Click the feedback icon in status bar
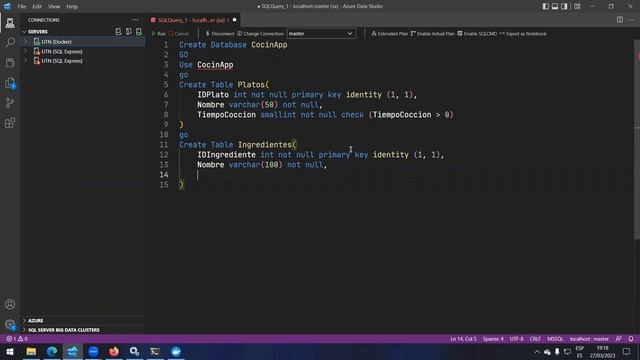640x360 pixels. (x=619, y=339)
